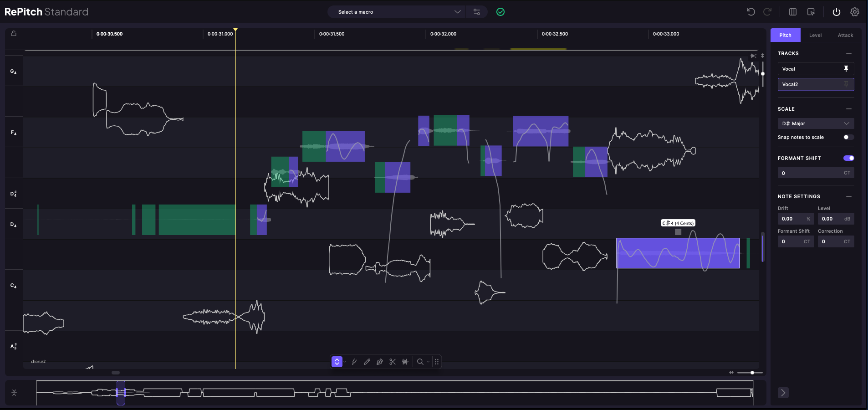The image size is (868, 410).
Task: Pin the Vocal2 track
Action: tap(846, 84)
